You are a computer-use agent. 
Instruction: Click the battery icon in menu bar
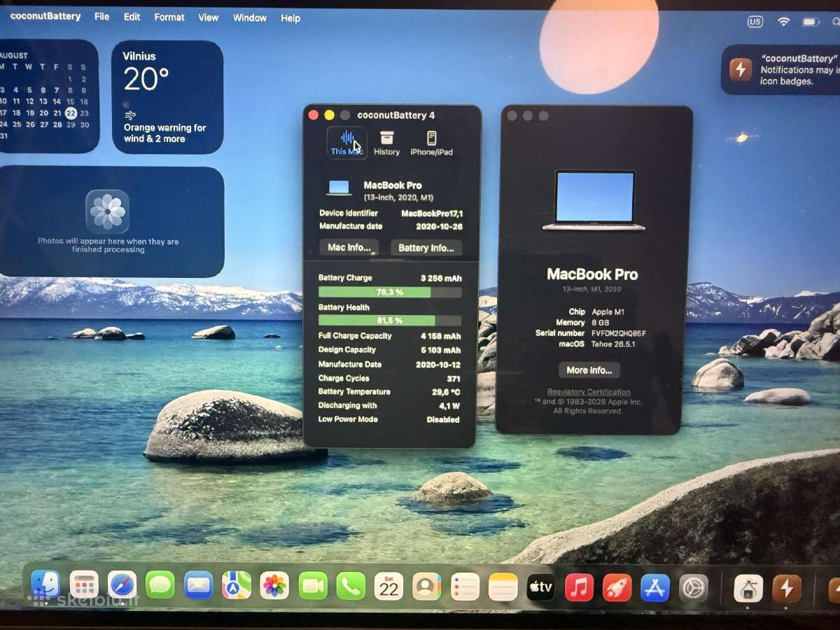coord(811,22)
